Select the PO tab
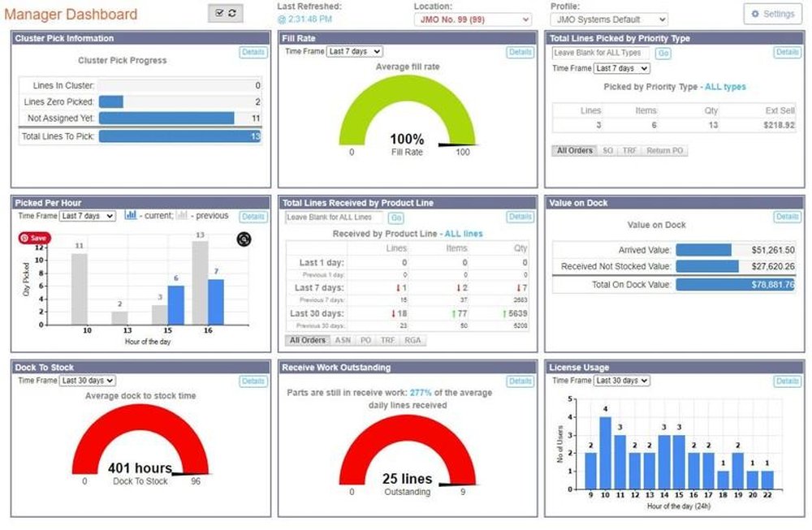The image size is (812, 530). click(365, 340)
